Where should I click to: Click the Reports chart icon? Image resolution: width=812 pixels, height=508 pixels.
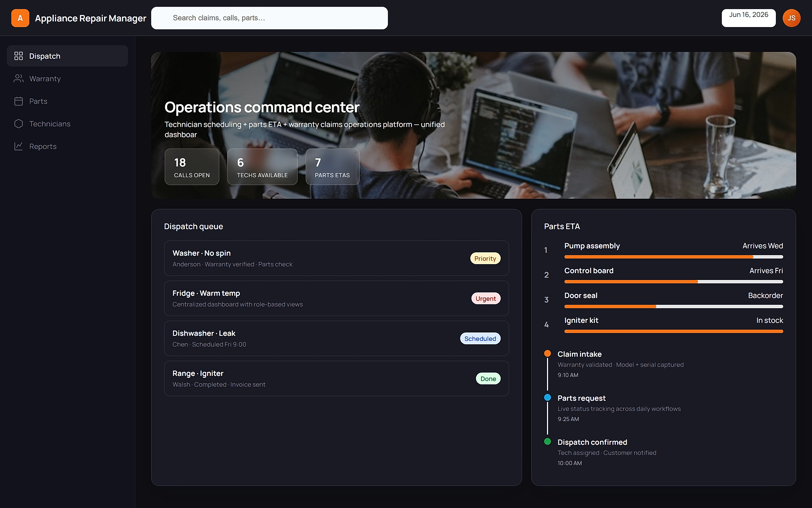18,146
